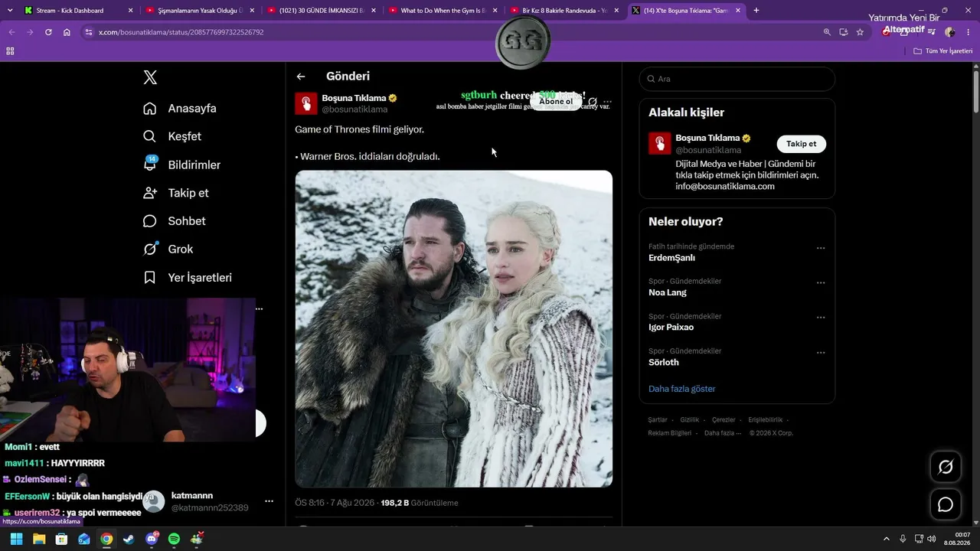Click the back arrow beside Gönderi
Screen dimensions: 980x551
click(301, 77)
